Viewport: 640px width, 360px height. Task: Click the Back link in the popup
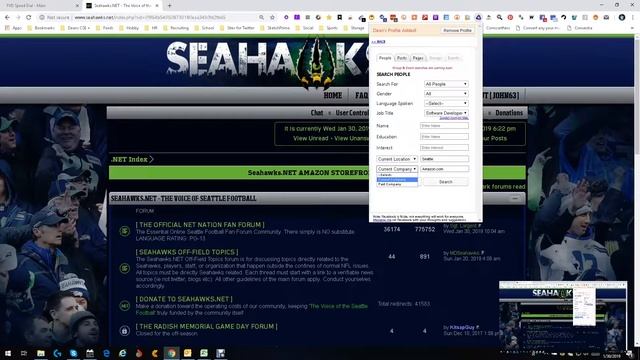click(x=378, y=42)
